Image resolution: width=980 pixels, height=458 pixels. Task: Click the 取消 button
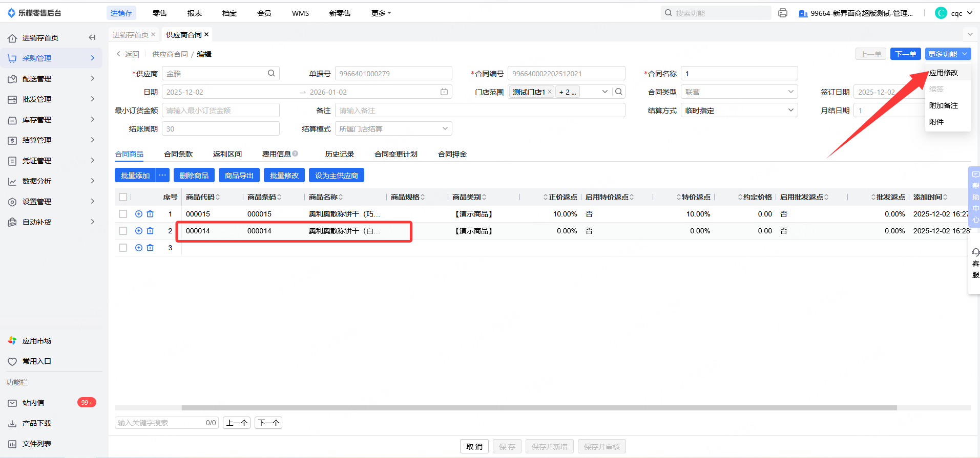[474, 446]
